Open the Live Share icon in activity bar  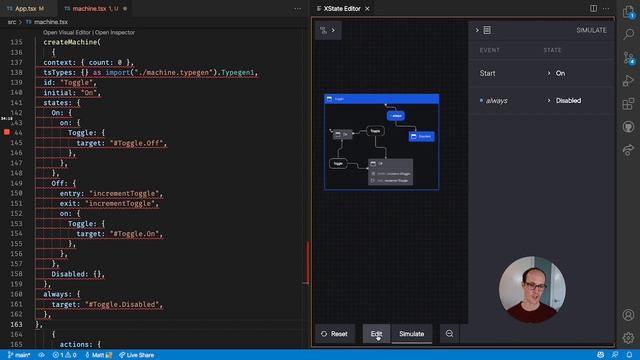[629, 150]
